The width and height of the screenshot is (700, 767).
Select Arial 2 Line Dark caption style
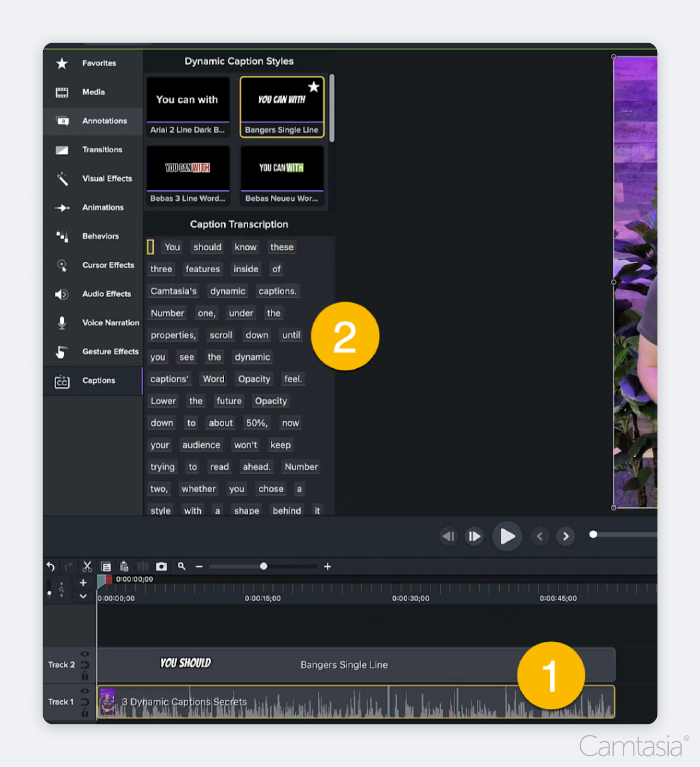[188, 107]
